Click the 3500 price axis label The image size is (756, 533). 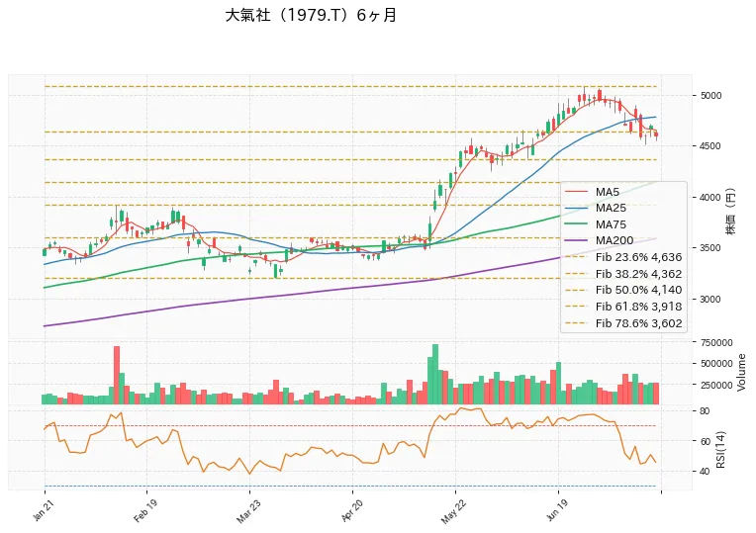[x=710, y=247]
